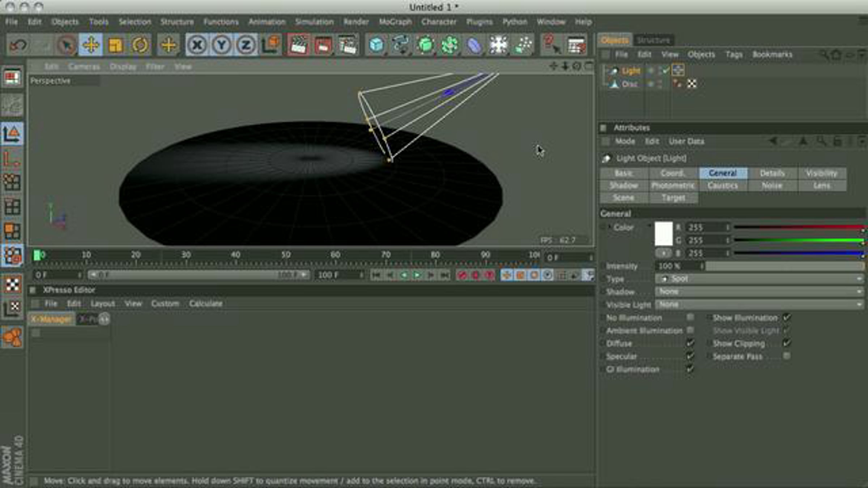Select the Scale tool icon

115,45
